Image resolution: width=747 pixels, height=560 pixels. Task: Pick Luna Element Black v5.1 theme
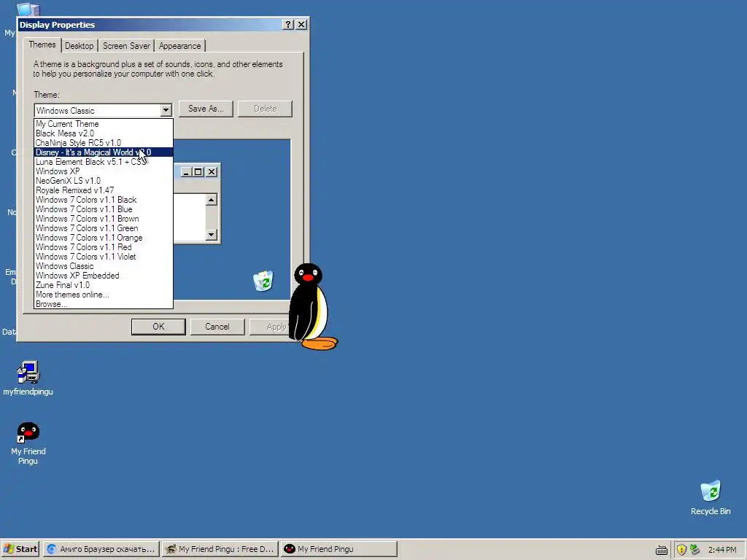pyautogui.click(x=104, y=162)
